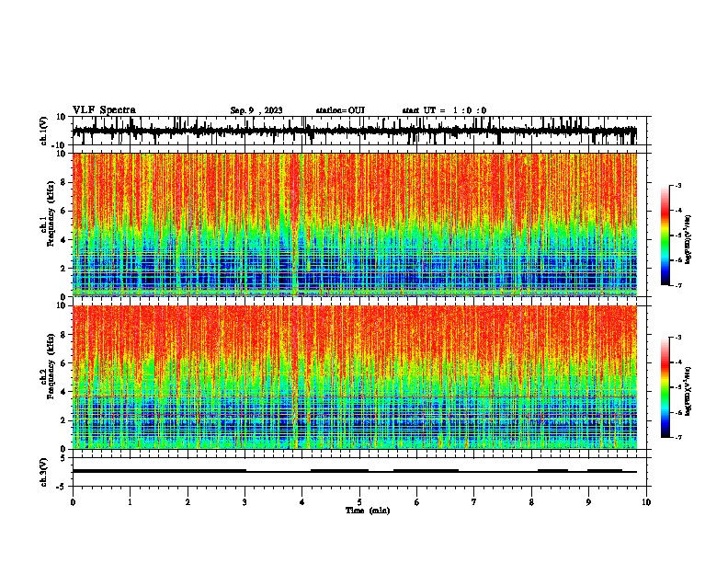The image size is (728, 563).
Task: Click the time axis tick label "5"
Action: tap(359, 502)
